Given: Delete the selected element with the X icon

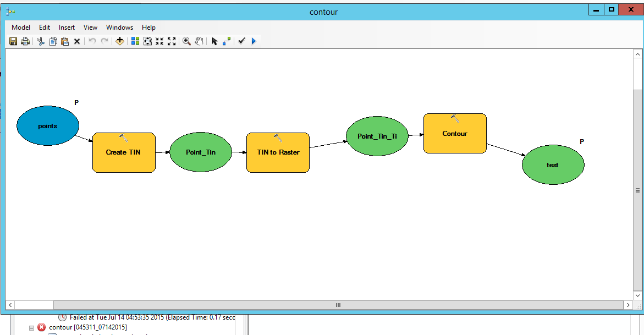Looking at the screenshot, I should (77, 41).
